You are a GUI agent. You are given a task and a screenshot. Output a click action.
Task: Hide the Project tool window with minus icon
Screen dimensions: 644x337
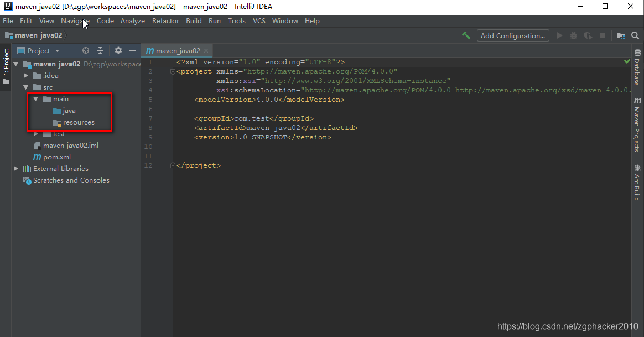(133, 50)
